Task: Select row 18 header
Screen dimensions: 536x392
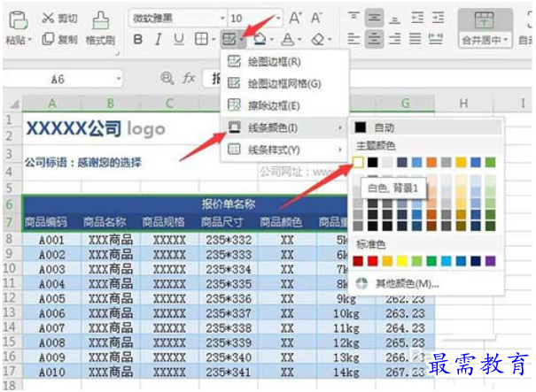Action: pos(11,385)
